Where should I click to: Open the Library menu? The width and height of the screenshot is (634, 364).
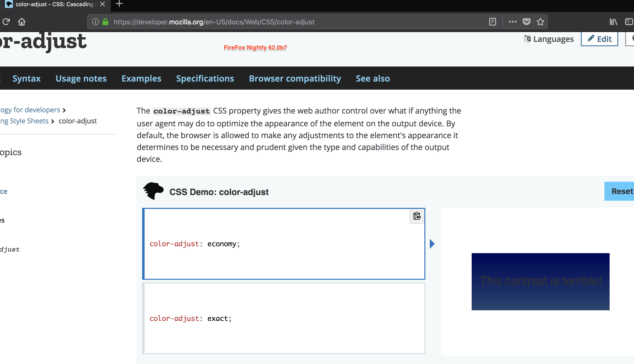pyautogui.click(x=613, y=22)
